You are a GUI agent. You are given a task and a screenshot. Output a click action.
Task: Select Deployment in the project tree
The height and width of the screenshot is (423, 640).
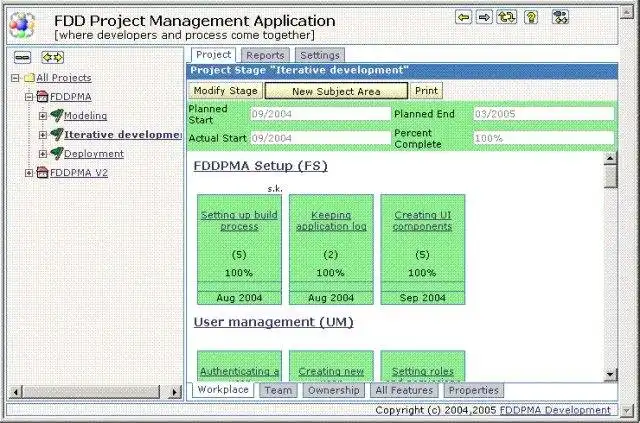[94, 154]
